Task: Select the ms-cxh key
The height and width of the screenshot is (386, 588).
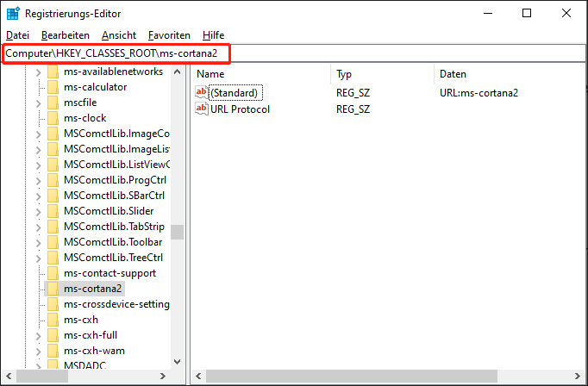Action: click(x=81, y=320)
